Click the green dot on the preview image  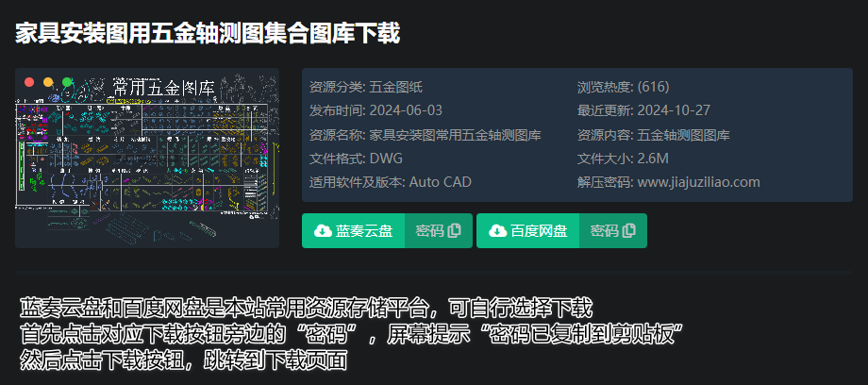coord(68,82)
